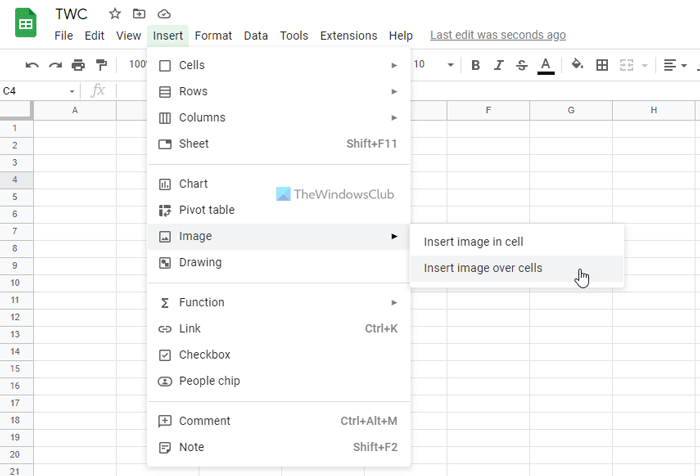Expand the Name Box dropdown arrow

coord(72,91)
